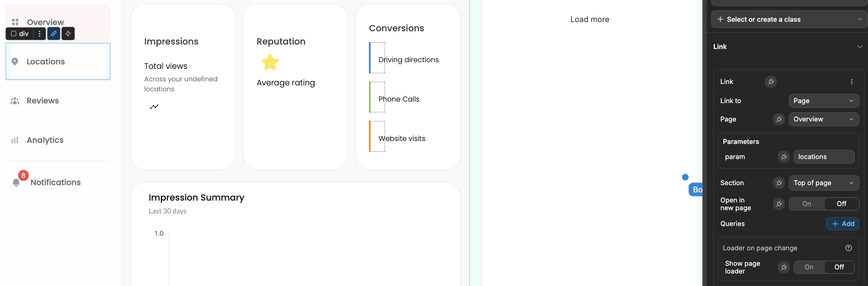Image resolution: width=868 pixels, height=286 pixels.
Task: Click the Phone Calls conversion item
Action: coord(399,99)
